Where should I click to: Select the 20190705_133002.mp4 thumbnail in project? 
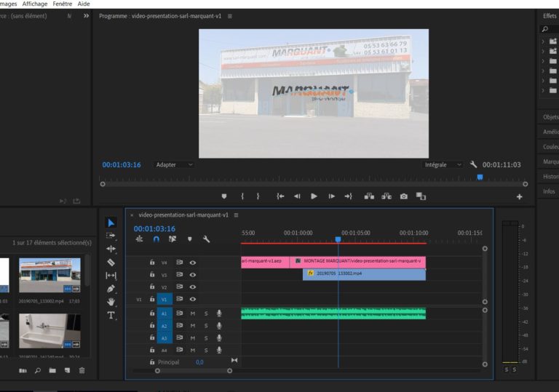coord(49,275)
